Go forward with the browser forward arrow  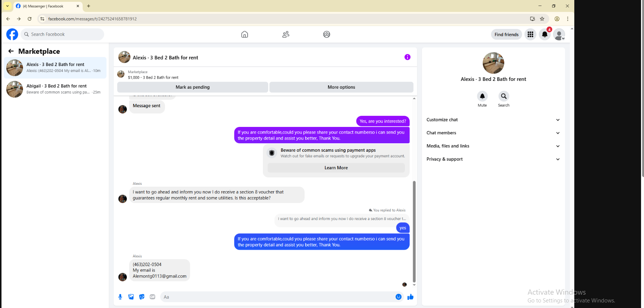click(19, 19)
